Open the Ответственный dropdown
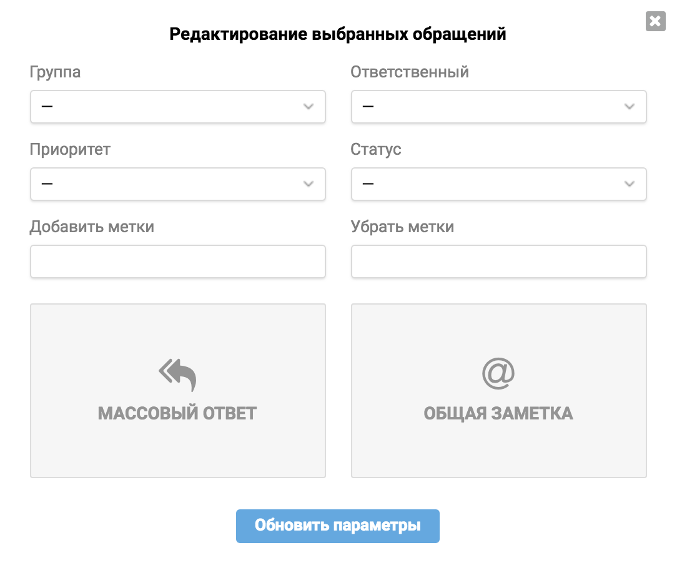Image resolution: width=677 pixels, height=573 pixels. [x=499, y=107]
